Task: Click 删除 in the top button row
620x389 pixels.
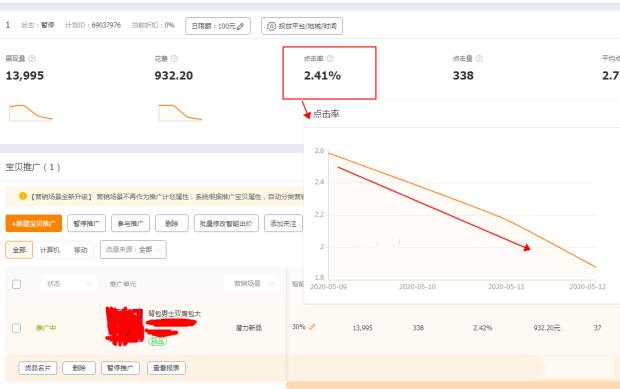Action: click(172, 223)
